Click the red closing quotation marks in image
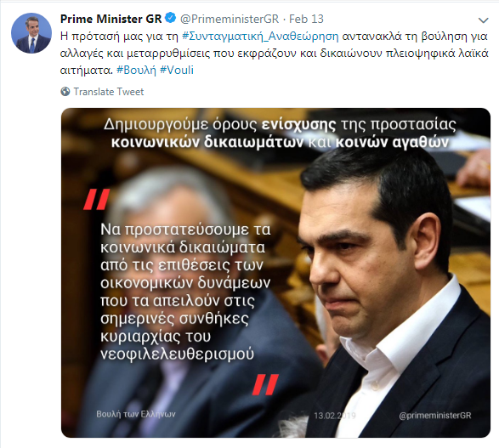This screenshot has height=448, width=499. pyautogui.click(x=265, y=385)
